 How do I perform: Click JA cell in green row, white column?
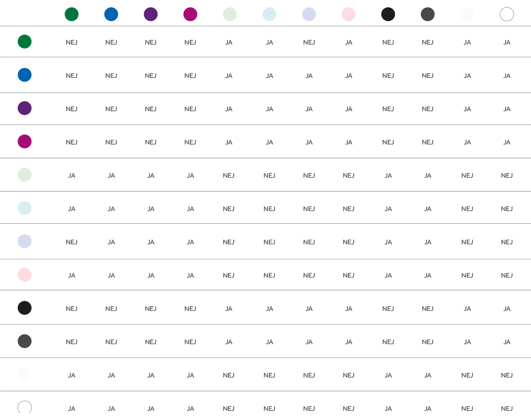coord(507,42)
